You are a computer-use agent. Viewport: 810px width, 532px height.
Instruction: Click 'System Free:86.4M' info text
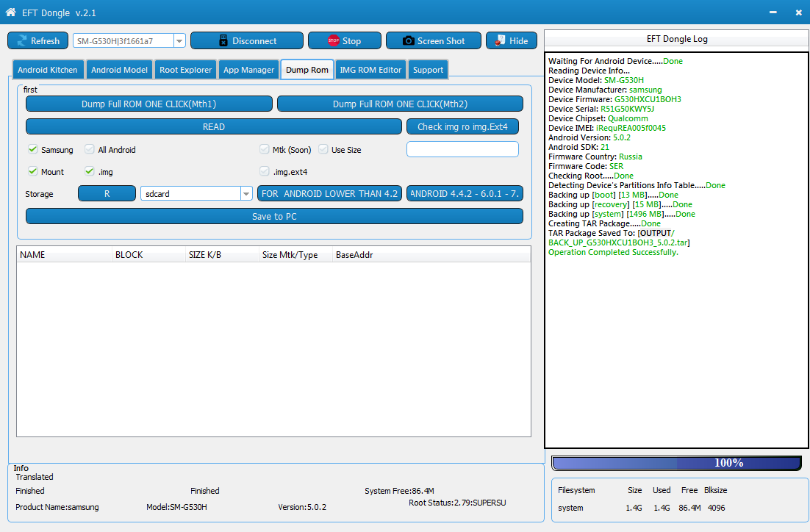click(x=399, y=491)
